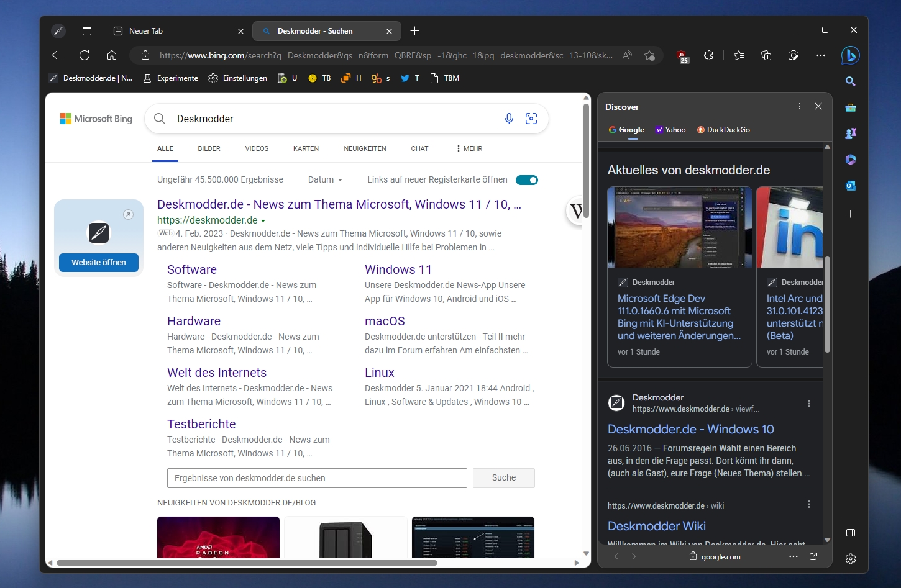The image size is (901, 588).
Task: Open options for Deskmodder Wiki result
Action: 808,504
